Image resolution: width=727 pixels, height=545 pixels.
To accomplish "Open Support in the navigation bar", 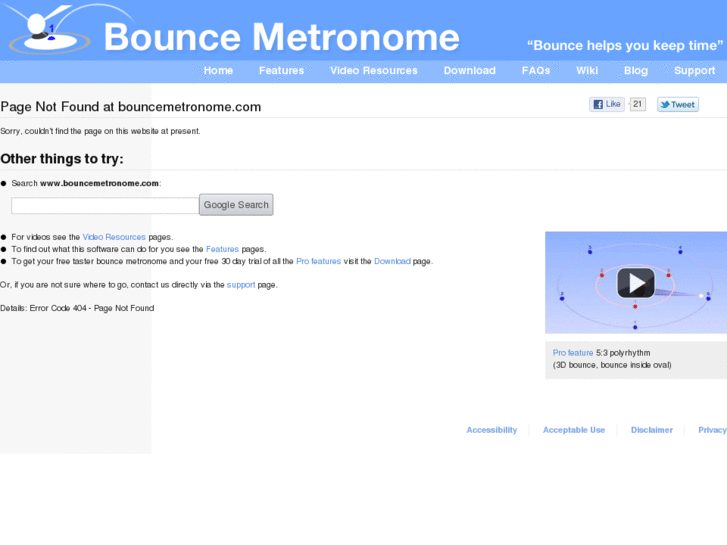I will [x=695, y=71].
